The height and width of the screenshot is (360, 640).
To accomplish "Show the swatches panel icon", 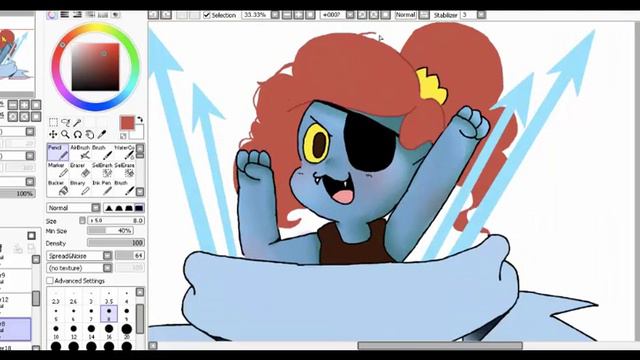I will (102, 15).
